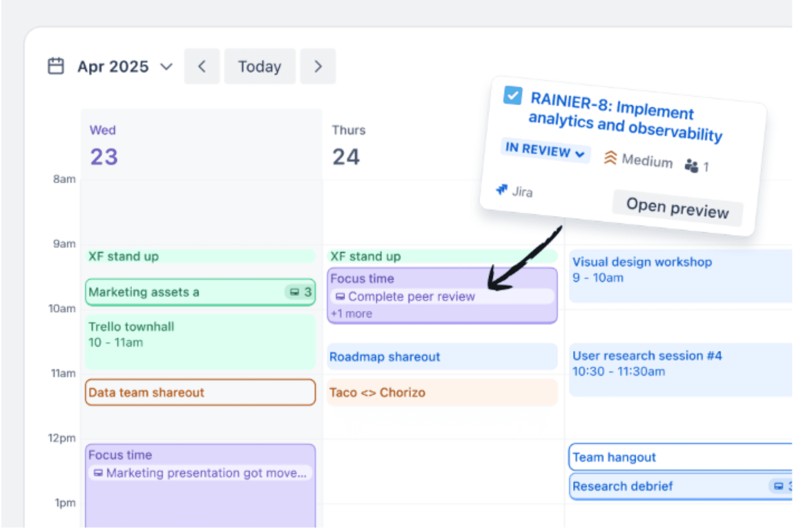Click the Open preview button
Viewport: 798px width, 532px height.
pyautogui.click(x=678, y=208)
